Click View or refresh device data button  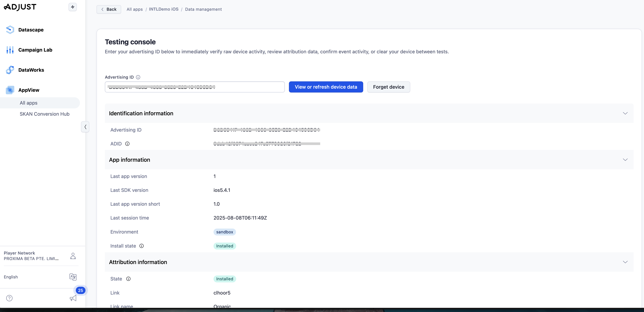[x=326, y=87]
